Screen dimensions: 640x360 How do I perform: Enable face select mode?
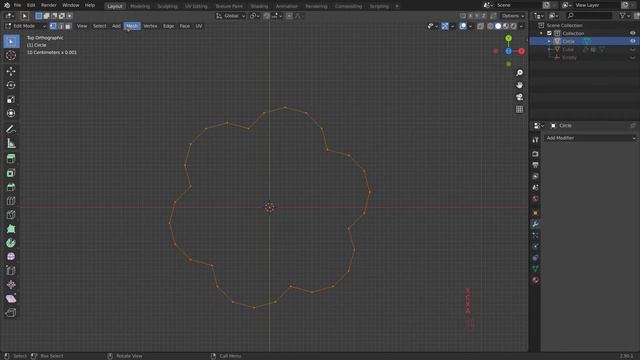(x=68, y=26)
